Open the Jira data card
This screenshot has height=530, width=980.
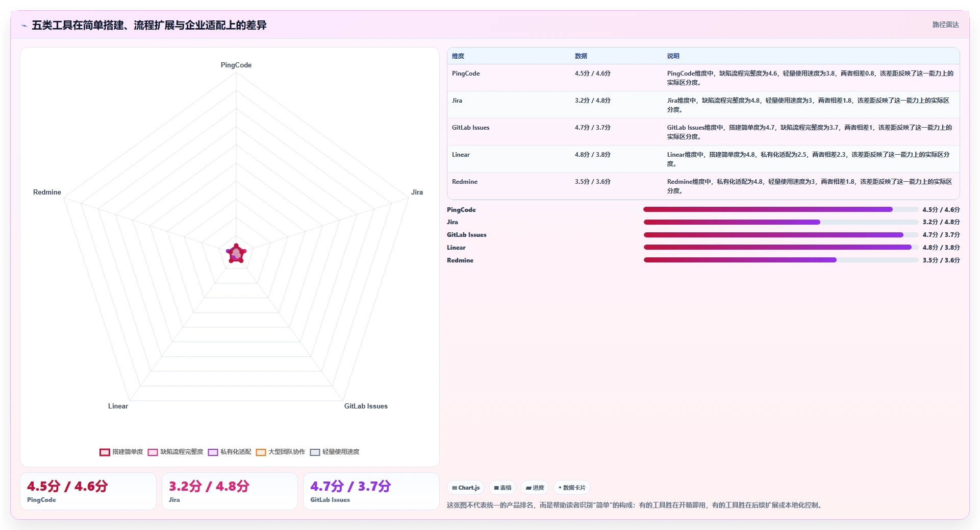[x=230, y=491]
